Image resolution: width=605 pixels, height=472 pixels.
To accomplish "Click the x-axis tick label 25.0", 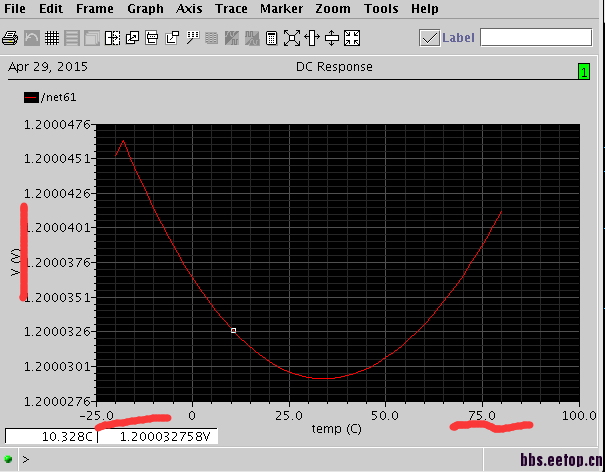I will pos(289,416).
